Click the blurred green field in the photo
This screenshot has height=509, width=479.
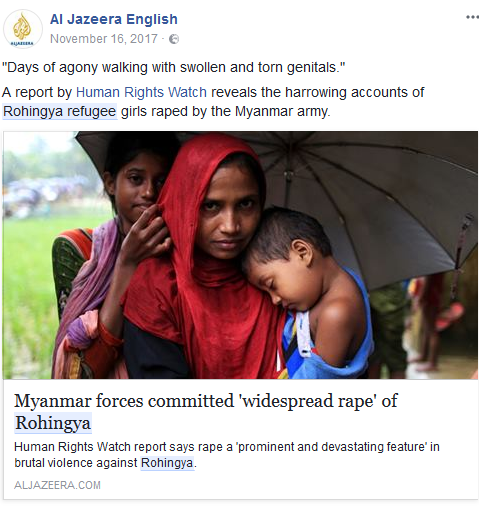[x=28, y=283]
